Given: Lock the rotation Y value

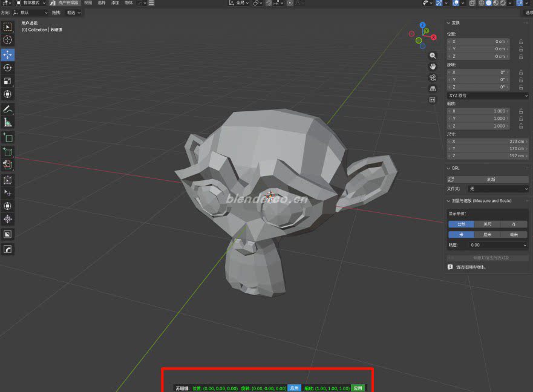Looking at the screenshot, I should (521, 80).
